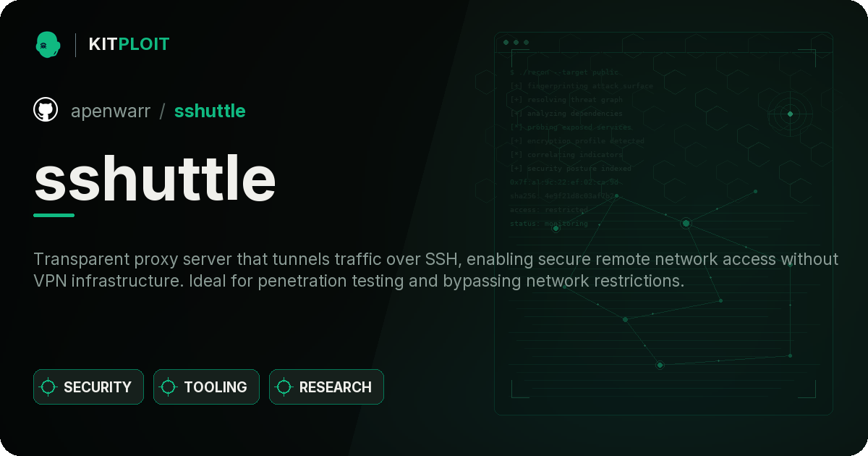Open the apenwarr owner link
Screen dimensions: 868x456
pos(111,111)
